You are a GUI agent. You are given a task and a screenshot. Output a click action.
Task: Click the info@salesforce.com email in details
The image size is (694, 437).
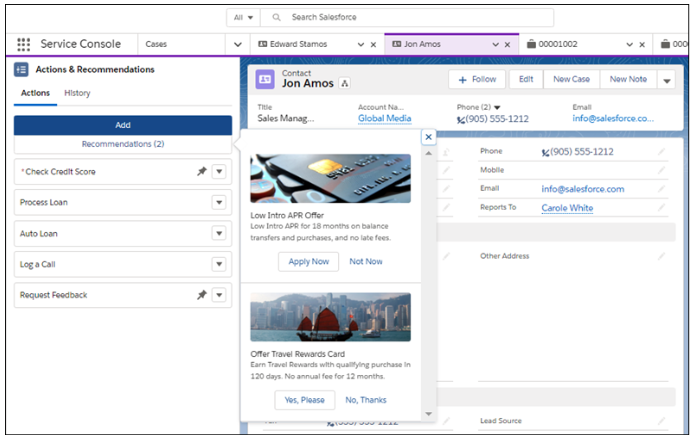(583, 189)
